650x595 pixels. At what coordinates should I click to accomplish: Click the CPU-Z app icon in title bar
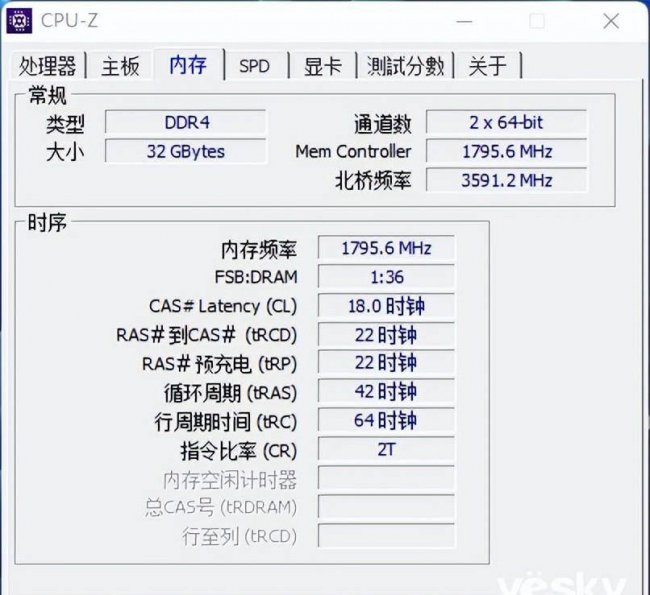coord(19,21)
